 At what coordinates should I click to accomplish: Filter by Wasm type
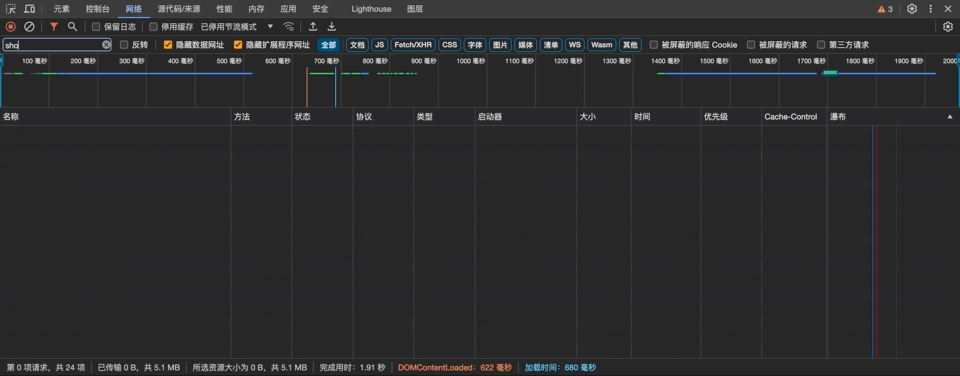coord(602,45)
